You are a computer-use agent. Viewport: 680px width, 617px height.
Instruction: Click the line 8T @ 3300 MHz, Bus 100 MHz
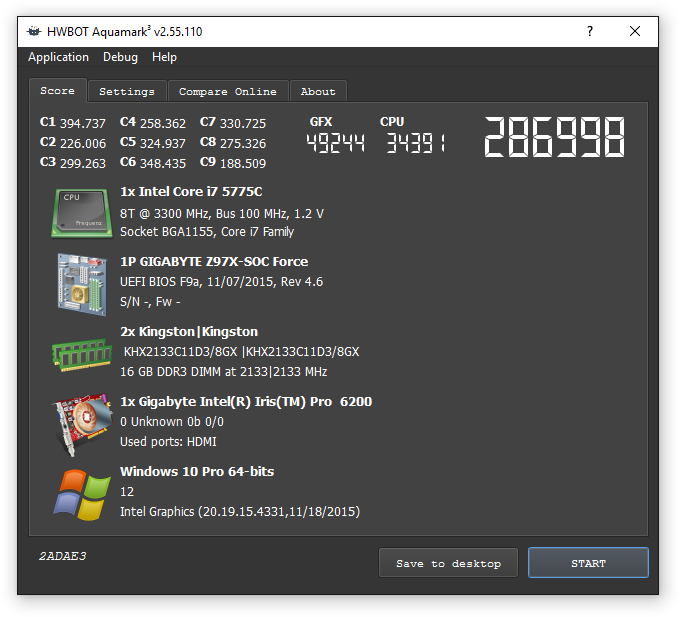tap(222, 214)
